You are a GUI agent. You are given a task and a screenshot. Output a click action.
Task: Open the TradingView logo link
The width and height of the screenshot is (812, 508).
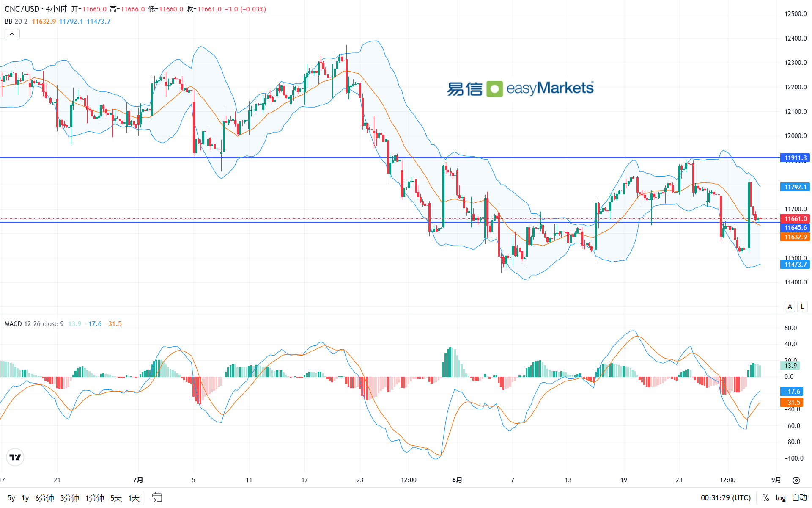(15, 457)
